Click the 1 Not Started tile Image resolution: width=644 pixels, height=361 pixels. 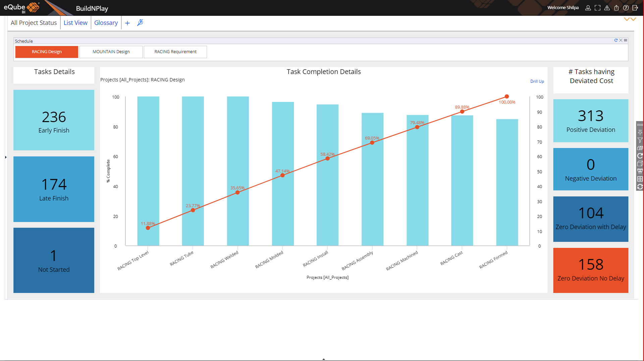(x=54, y=260)
